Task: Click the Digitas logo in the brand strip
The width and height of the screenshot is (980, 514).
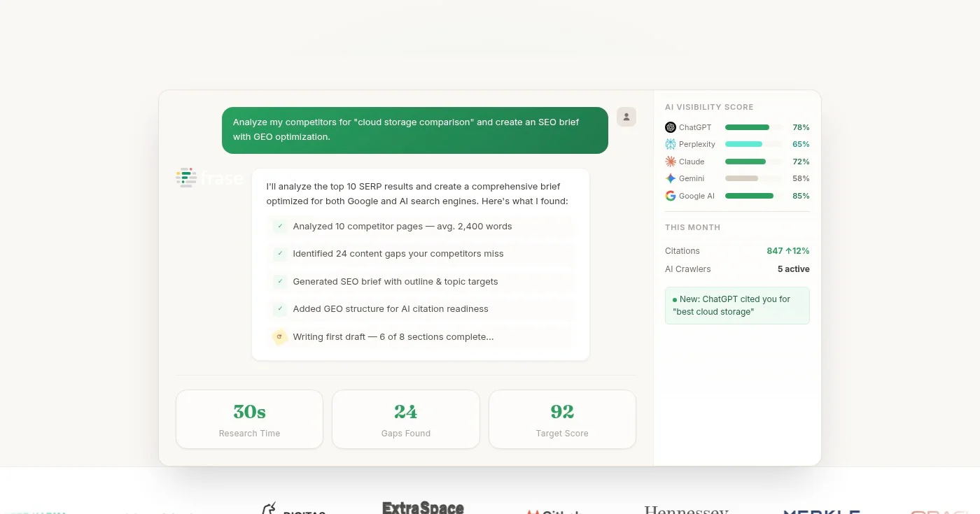Action: tap(293, 508)
